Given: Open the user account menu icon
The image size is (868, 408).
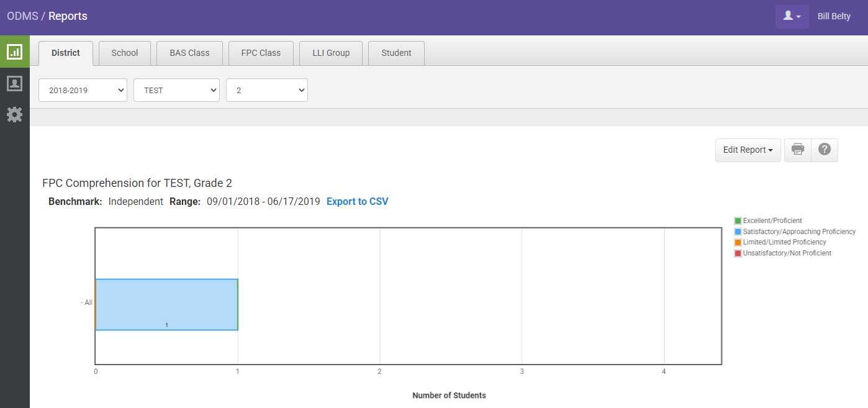Looking at the screenshot, I should [792, 17].
